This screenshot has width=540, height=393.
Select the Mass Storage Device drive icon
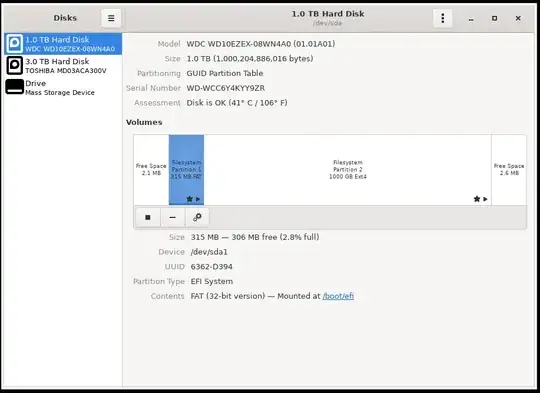(14, 87)
